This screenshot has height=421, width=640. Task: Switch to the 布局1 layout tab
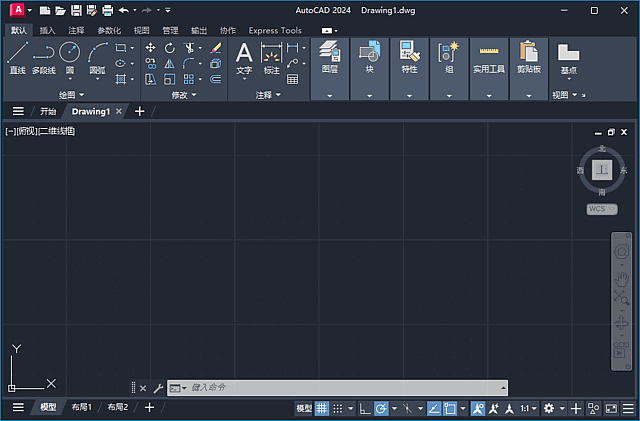[x=81, y=408]
